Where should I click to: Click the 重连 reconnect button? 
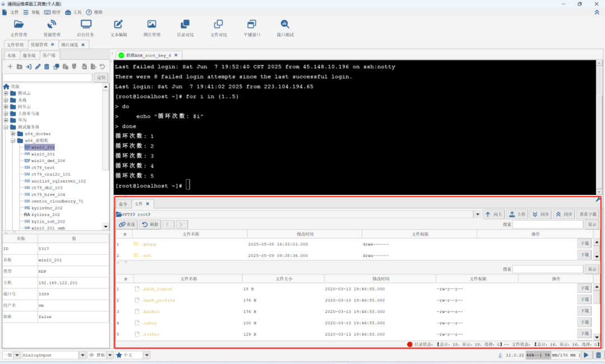(x=127, y=225)
